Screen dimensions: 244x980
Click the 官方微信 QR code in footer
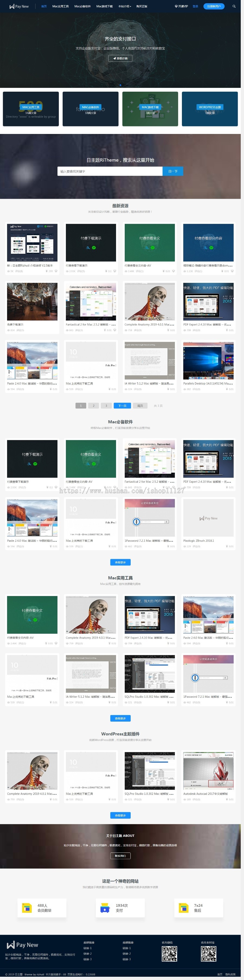click(x=169, y=953)
